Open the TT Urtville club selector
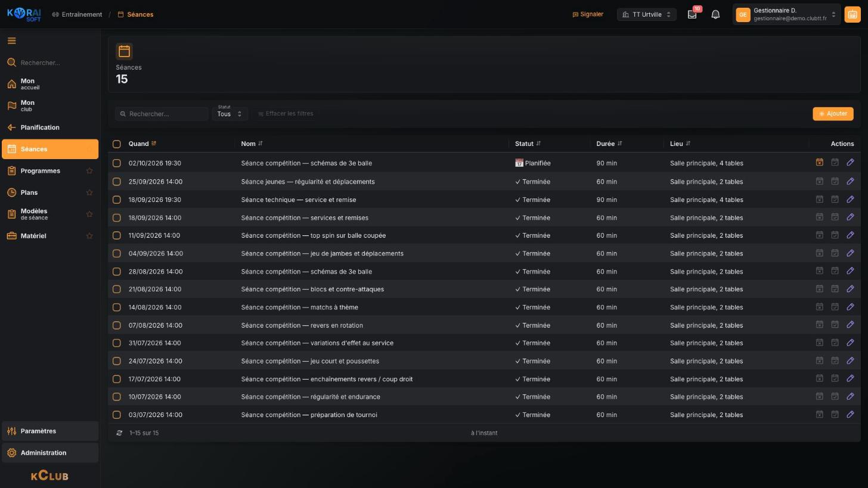The height and width of the screenshot is (488, 868). click(647, 14)
